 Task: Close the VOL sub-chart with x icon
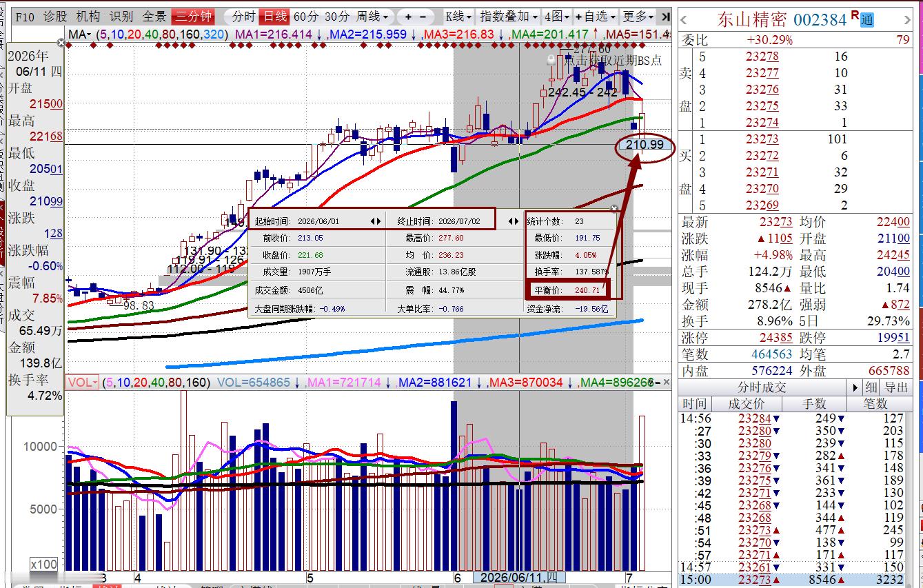pos(667,382)
